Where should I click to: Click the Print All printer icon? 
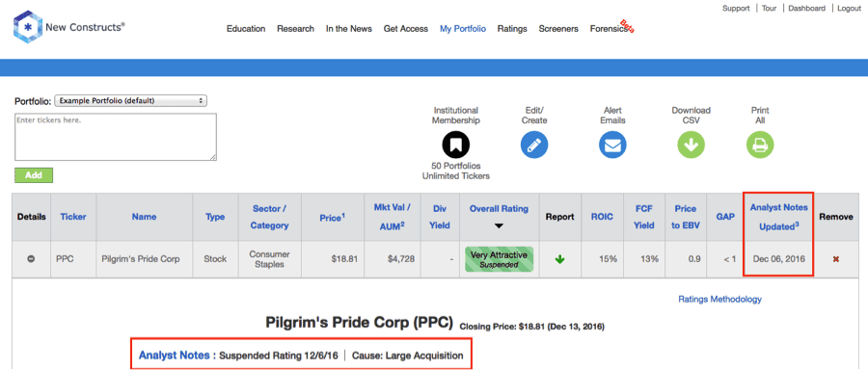pyautogui.click(x=760, y=145)
